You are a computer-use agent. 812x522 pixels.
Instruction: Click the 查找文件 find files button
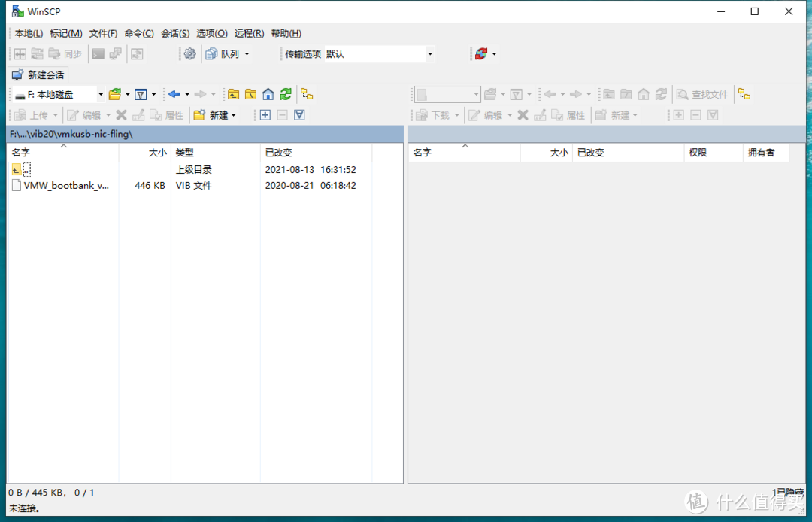(703, 94)
